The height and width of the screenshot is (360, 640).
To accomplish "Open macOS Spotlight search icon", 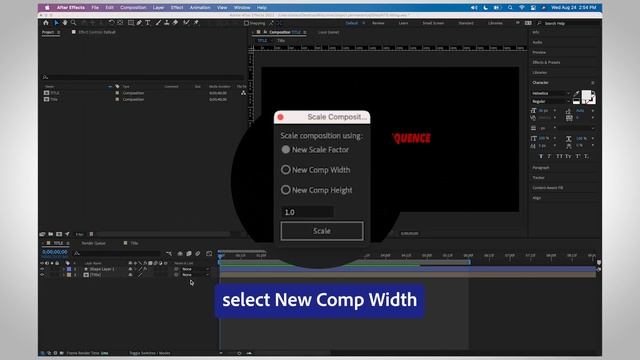I will [510, 8].
